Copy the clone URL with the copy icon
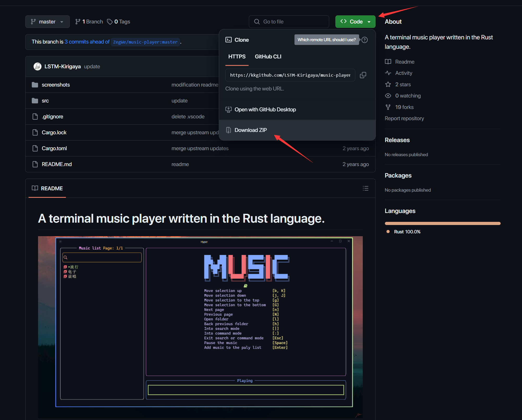 [363, 75]
